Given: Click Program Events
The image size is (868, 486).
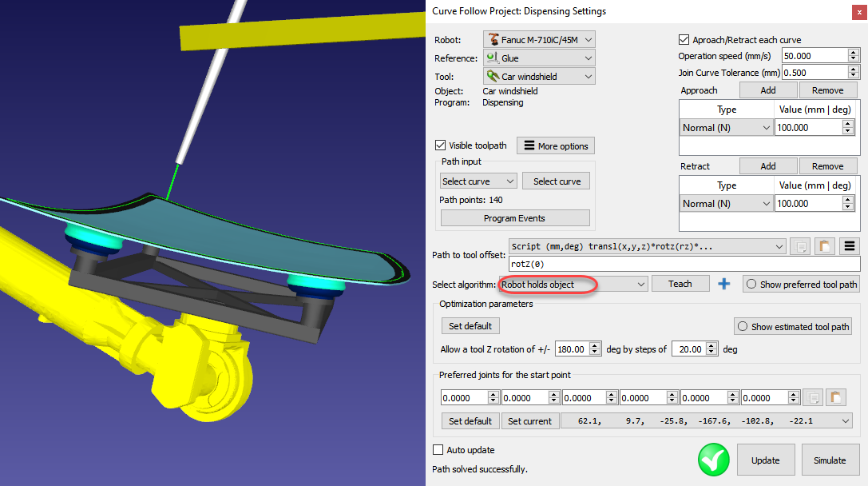Looking at the screenshot, I should (514, 217).
